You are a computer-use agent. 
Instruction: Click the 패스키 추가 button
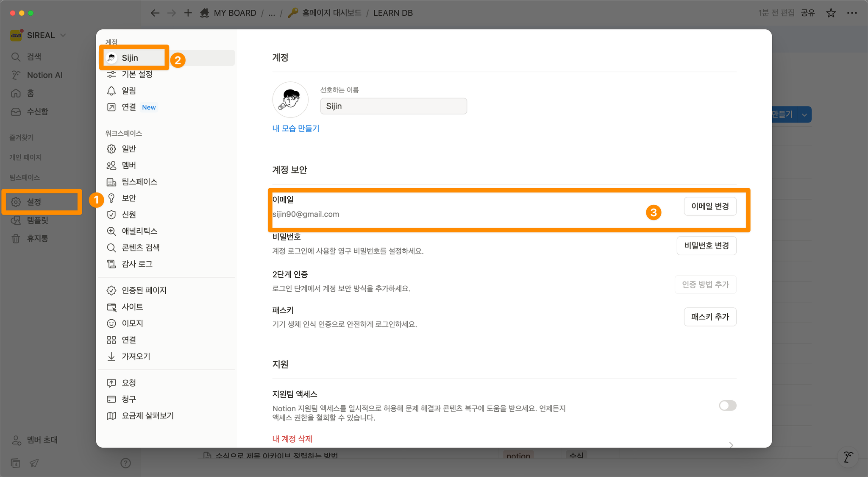click(710, 317)
